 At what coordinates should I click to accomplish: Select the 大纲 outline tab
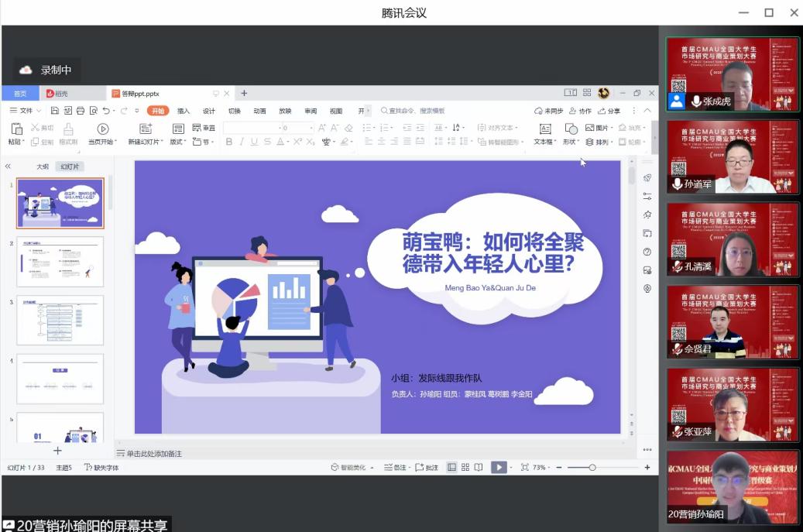(x=43, y=166)
